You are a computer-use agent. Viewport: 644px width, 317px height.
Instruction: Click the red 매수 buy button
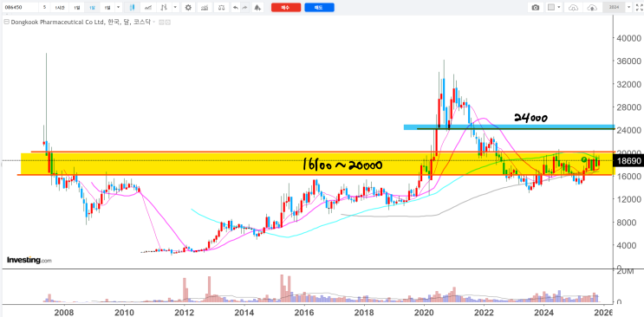pyautogui.click(x=286, y=8)
